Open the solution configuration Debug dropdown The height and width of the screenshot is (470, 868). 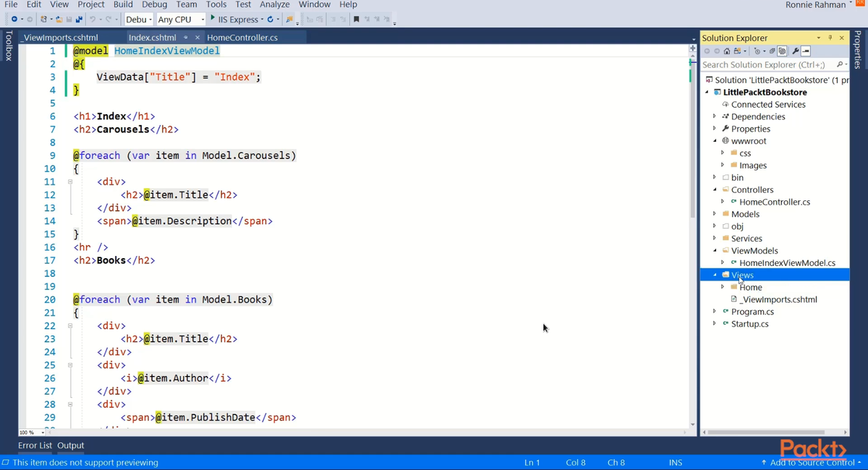138,20
